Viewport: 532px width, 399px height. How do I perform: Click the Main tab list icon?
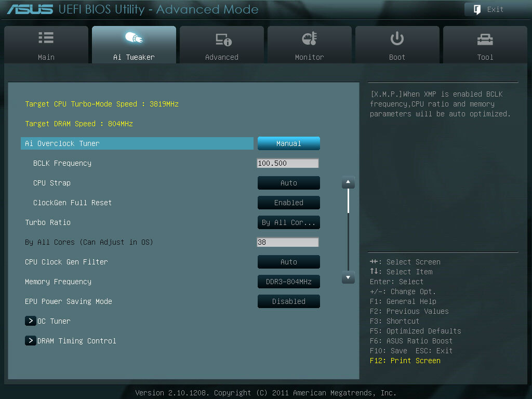46,37
